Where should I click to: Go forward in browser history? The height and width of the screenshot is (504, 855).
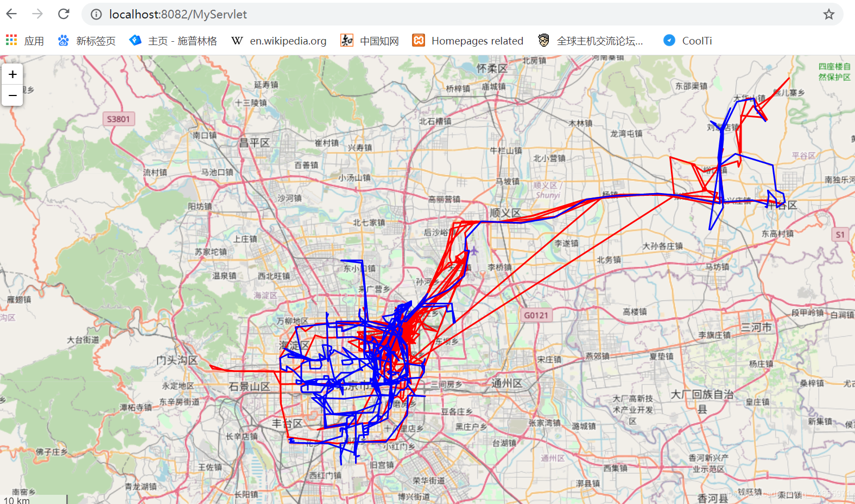point(37,14)
